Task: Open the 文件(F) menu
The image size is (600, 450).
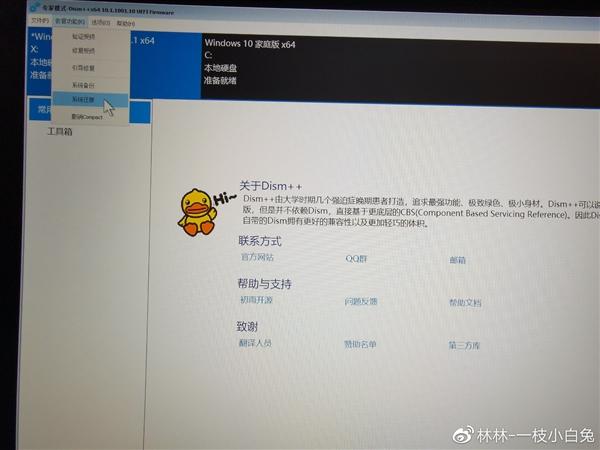Action: click(x=40, y=20)
